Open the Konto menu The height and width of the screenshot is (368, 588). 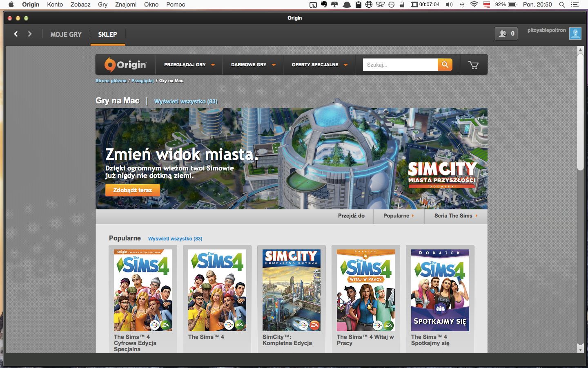pyautogui.click(x=55, y=4)
